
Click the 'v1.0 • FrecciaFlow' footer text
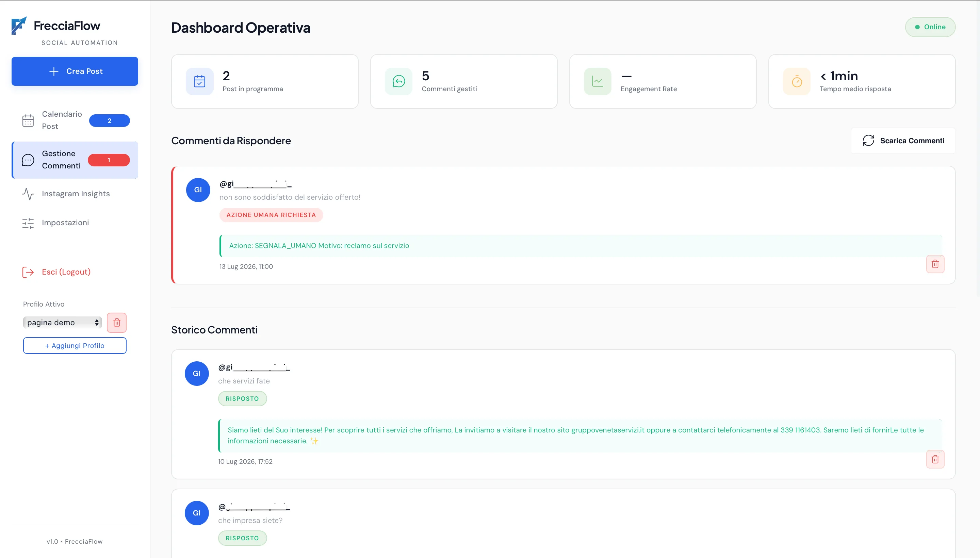coord(75,542)
